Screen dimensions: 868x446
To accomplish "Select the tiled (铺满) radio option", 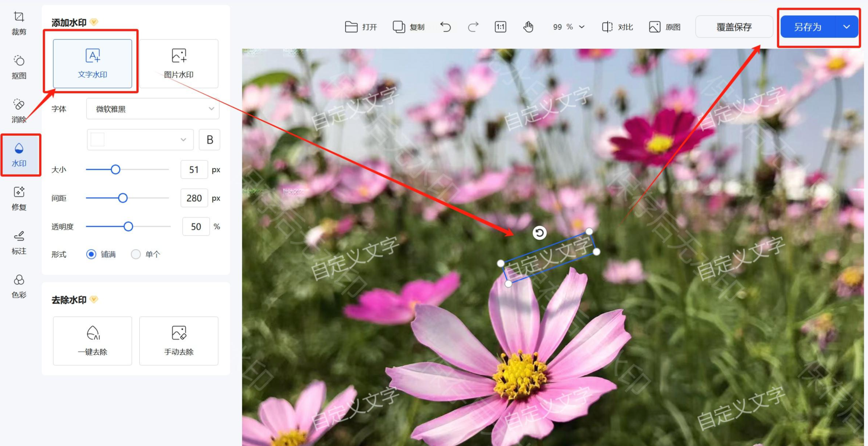I will point(91,254).
